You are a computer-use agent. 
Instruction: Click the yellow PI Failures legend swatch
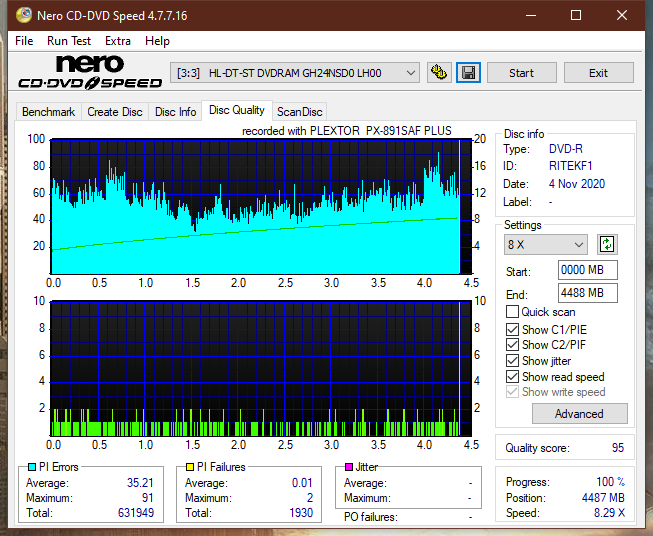[x=190, y=467]
